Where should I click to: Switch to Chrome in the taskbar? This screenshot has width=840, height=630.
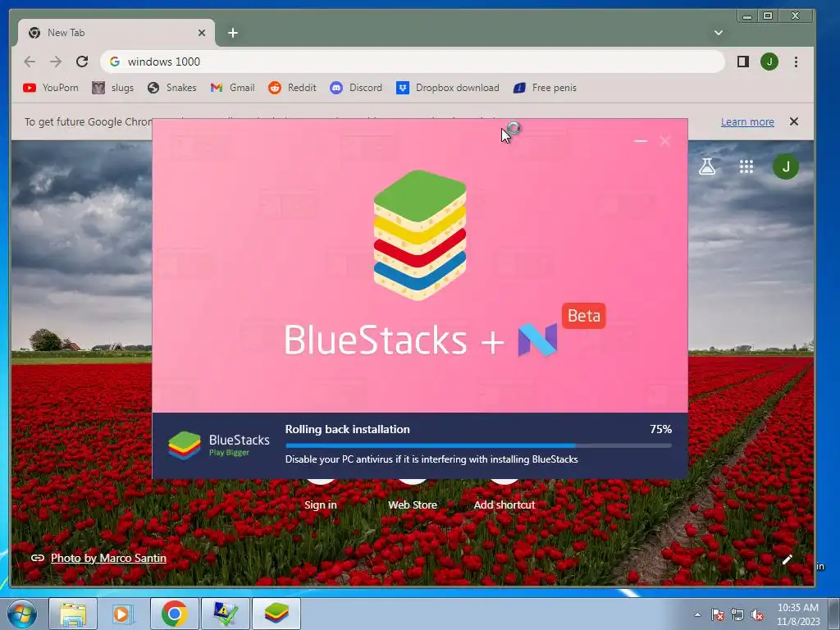tap(174, 614)
